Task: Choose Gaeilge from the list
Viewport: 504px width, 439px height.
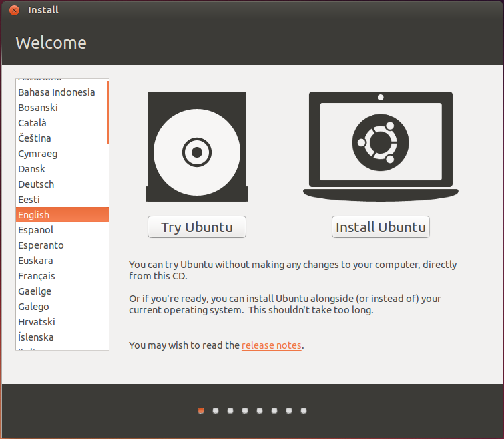Action: [x=62, y=291]
